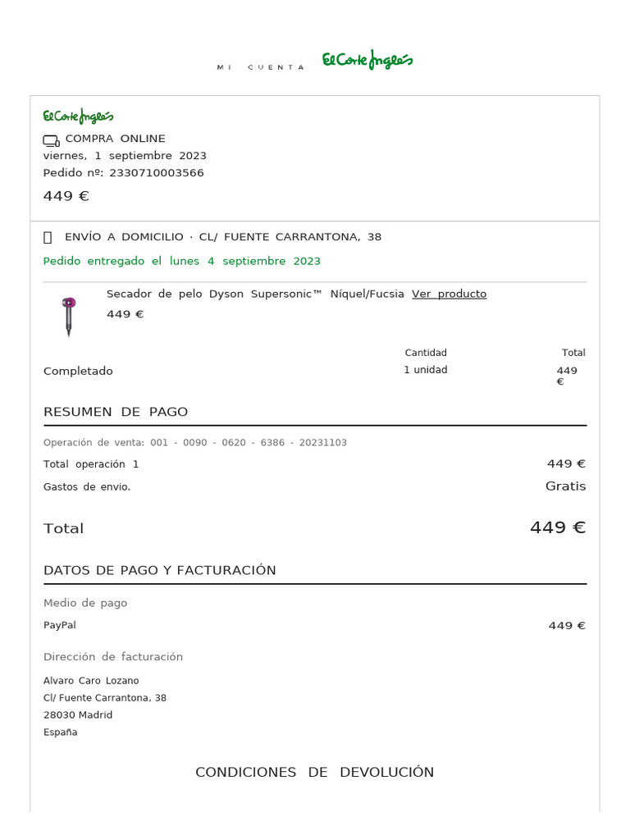Click the Secador de pelo Dyson Supersonic title
This screenshot has width=630, height=840.
click(x=255, y=294)
